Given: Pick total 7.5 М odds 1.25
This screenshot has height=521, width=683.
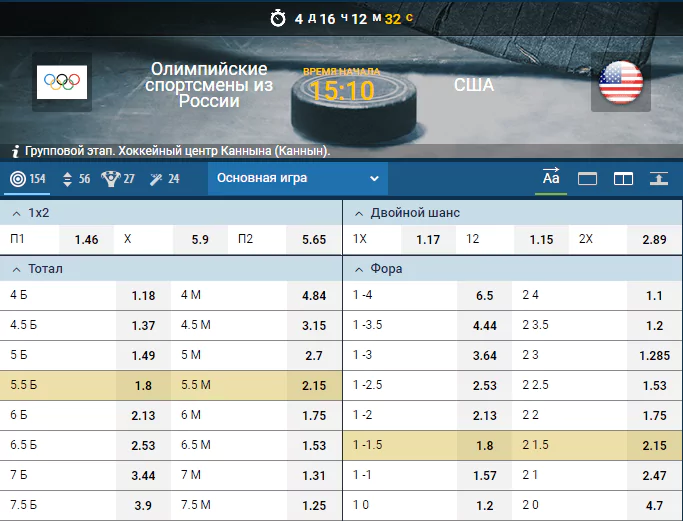Looking at the screenshot, I should (314, 506).
